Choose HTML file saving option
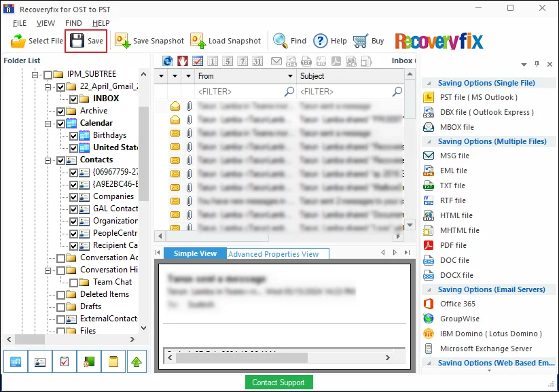Screen dimensions: 559x392 [x=456, y=216]
